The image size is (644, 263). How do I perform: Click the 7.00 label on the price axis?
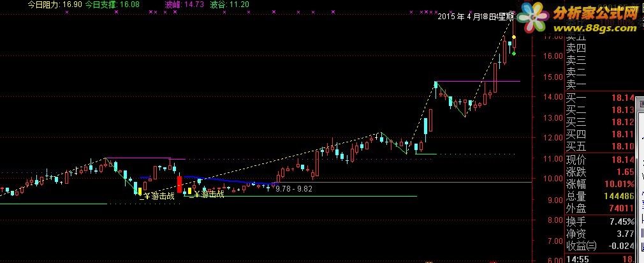pyautogui.click(x=554, y=241)
